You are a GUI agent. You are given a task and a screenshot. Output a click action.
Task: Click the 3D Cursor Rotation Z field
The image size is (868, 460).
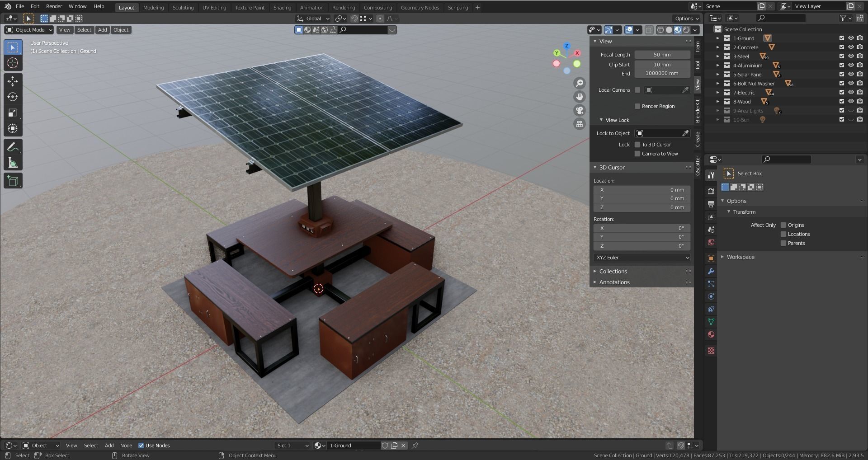642,246
